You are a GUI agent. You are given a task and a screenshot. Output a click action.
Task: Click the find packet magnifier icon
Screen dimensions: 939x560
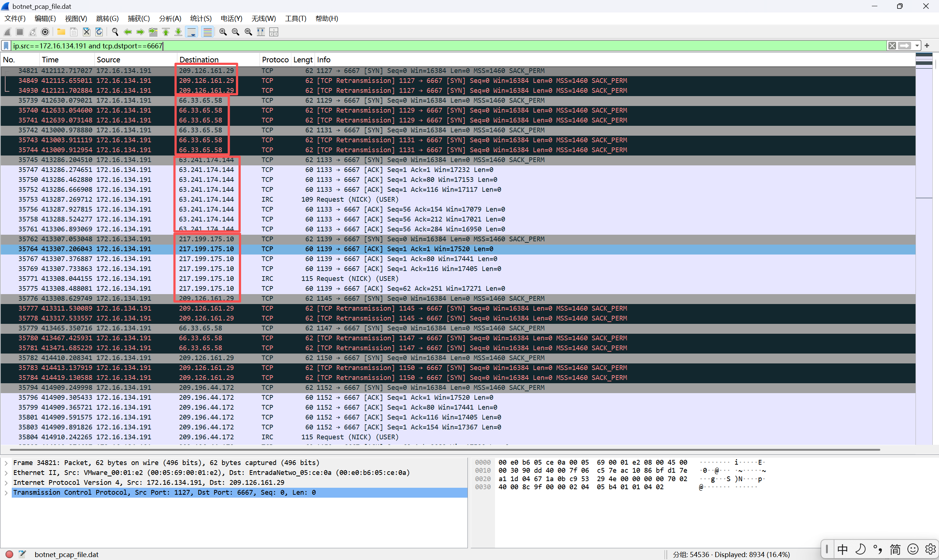[115, 32]
